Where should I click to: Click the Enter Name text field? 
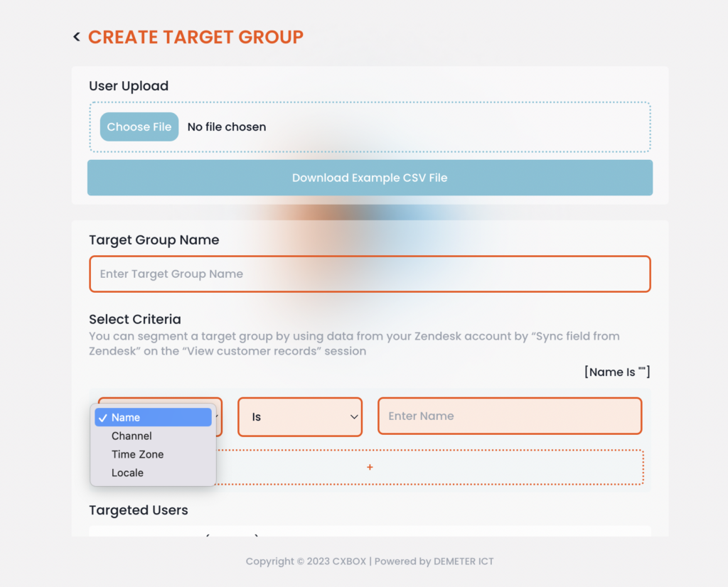(x=510, y=416)
